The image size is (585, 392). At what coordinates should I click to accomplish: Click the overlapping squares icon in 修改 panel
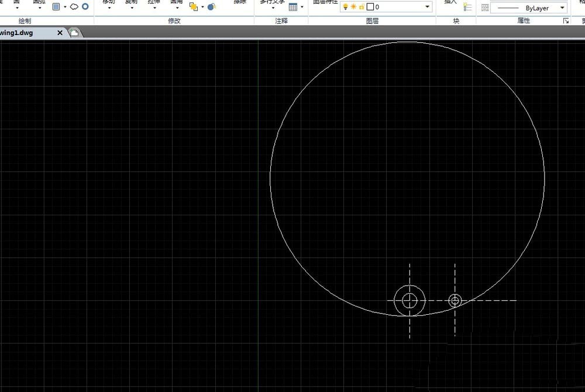(194, 7)
